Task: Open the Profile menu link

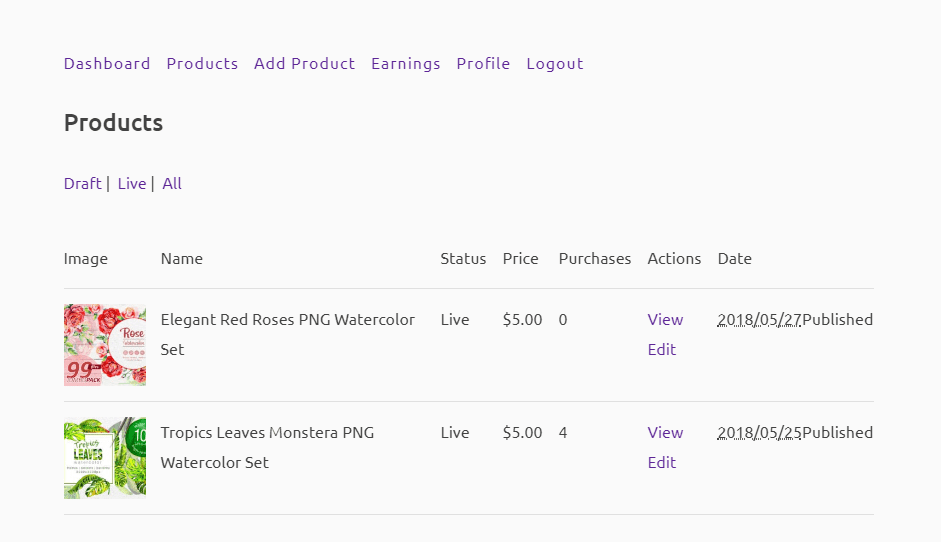Action: 483,64
